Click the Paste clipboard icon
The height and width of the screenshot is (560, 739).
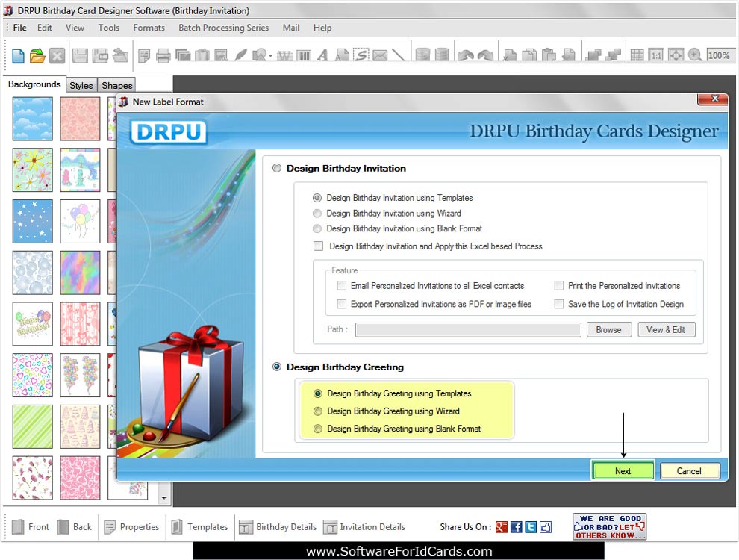[x=549, y=55]
